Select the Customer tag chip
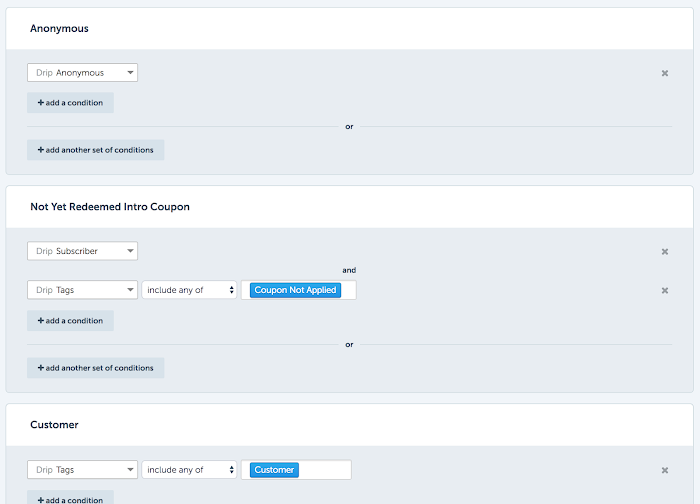The width and height of the screenshot is (700, 504). point(274,470)
